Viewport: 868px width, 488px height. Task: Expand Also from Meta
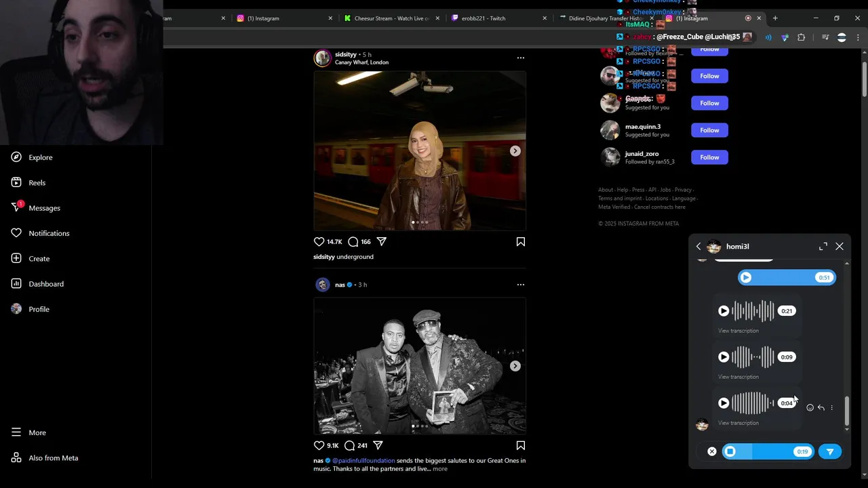45,458
